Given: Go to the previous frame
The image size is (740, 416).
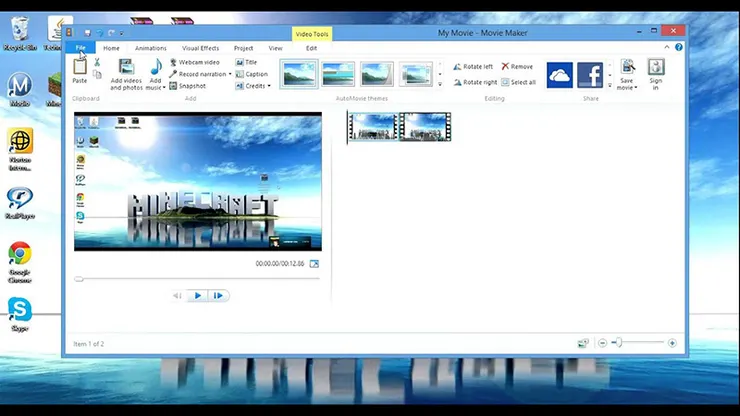Looking at the screenshot, I should point(177,296).
